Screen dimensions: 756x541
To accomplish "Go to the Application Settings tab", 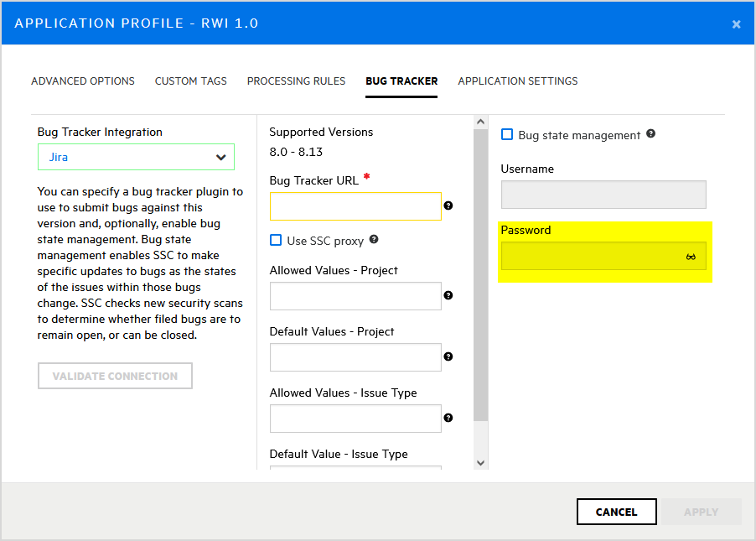I will tap(517, 81).
